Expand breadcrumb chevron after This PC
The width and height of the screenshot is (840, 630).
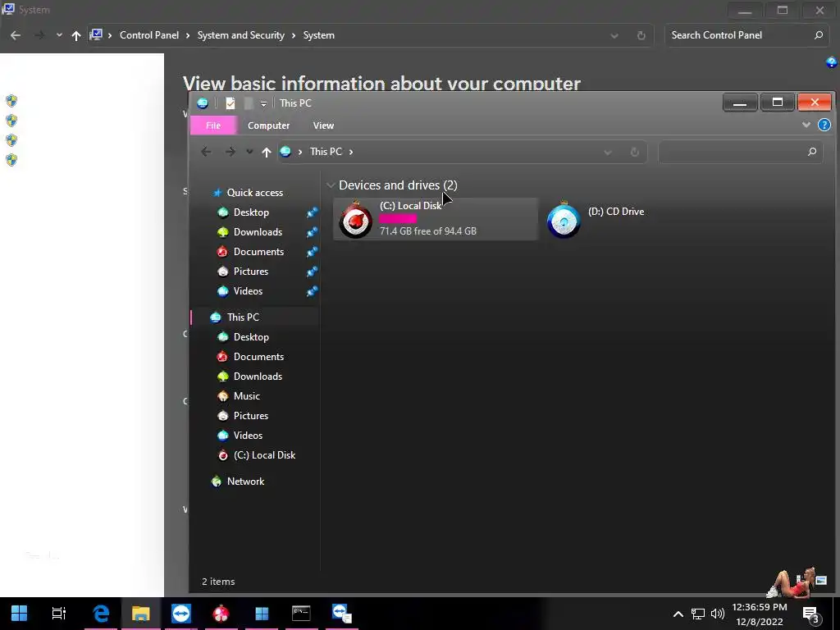351,152
